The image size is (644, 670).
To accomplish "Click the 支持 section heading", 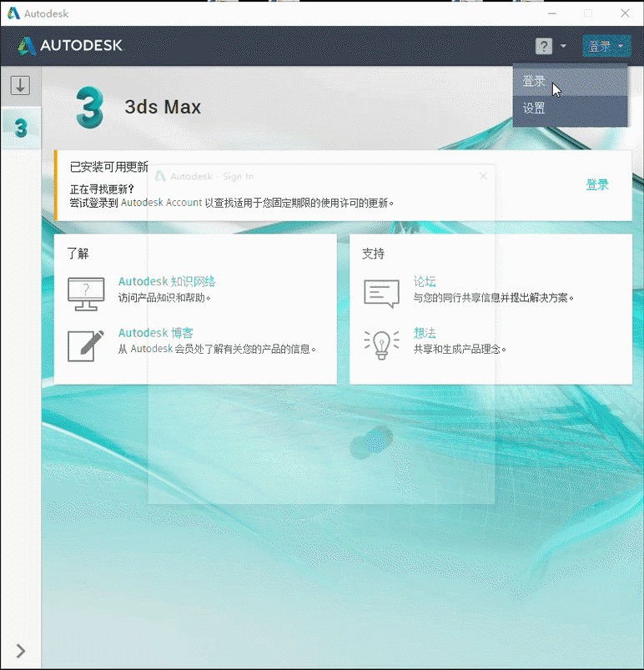I will click(373, 254).
